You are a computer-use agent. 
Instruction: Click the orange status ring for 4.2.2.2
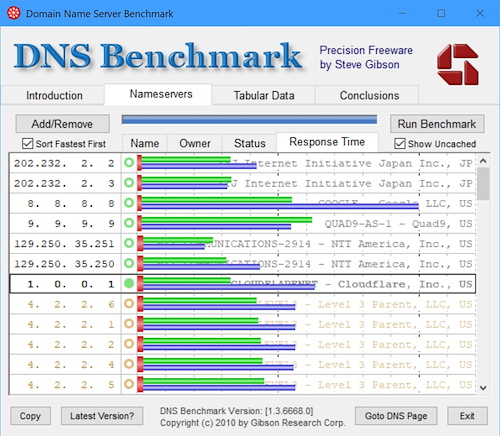pyautogui.click(x=129, y=344)
